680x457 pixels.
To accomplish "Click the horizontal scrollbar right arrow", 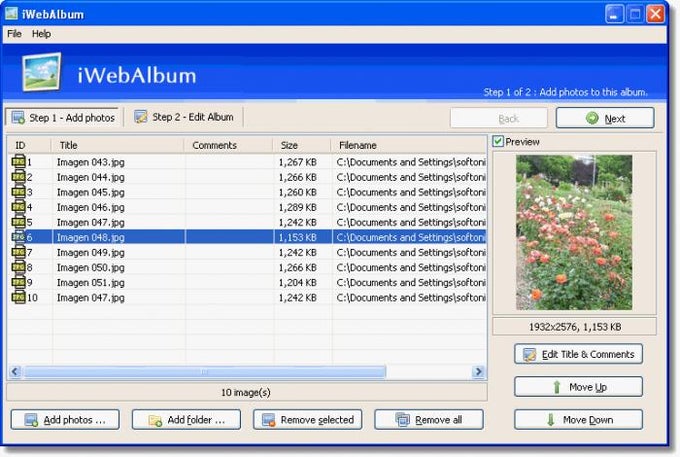I will click(478, 372).
